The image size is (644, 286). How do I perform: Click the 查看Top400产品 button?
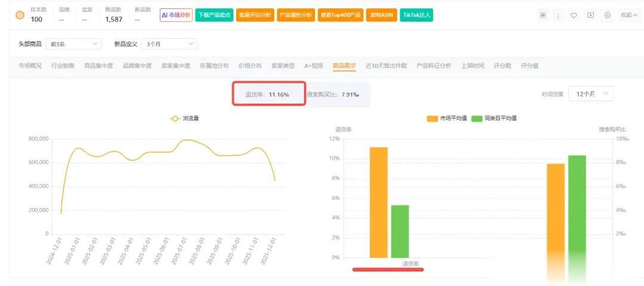pyautogui.click(x=340, y=15)
